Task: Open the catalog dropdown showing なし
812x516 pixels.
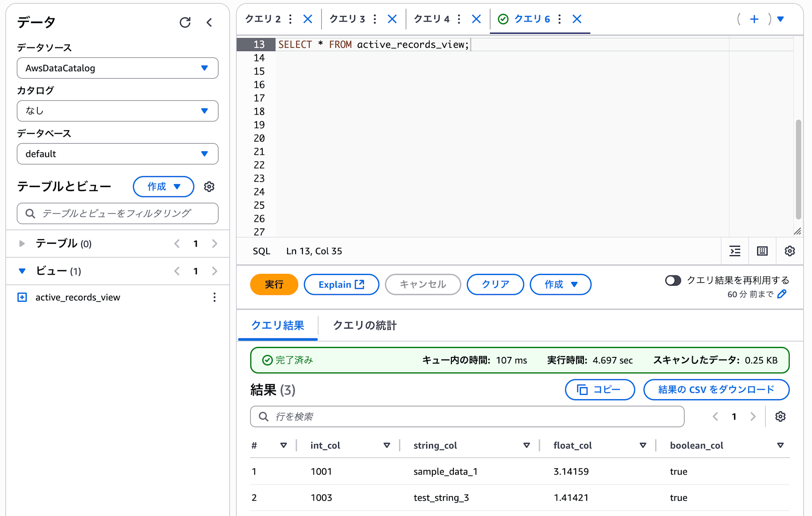Action: (118, 111)
